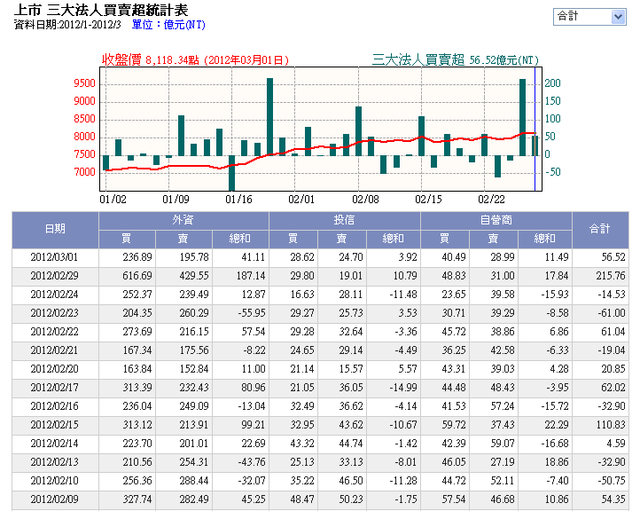This screenshot has width=640, height=511.
Task: Click the 三大法人買賣超 chart legend label
Action: [418, 60]
